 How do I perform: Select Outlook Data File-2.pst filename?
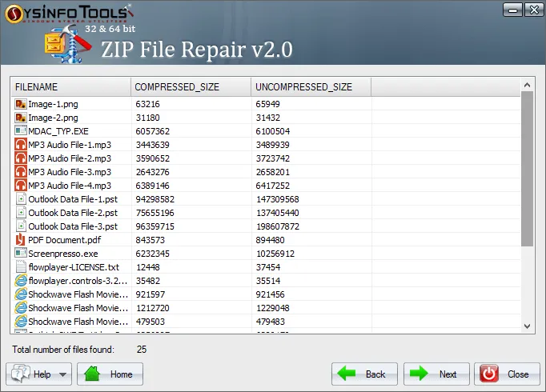pyautogui.click(x=73, y=213)
